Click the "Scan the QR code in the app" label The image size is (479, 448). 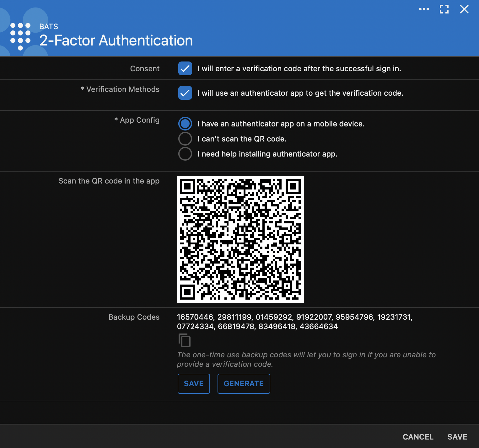click(109, 181)
